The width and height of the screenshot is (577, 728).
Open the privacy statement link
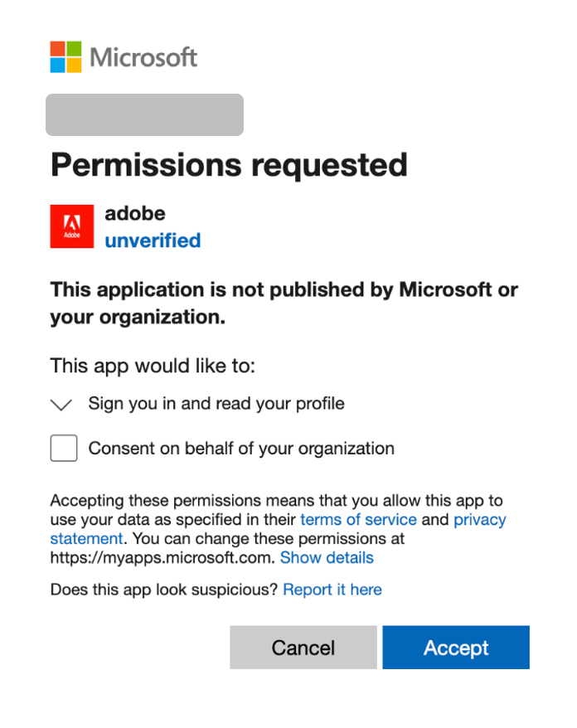click(x=479, y=520)
